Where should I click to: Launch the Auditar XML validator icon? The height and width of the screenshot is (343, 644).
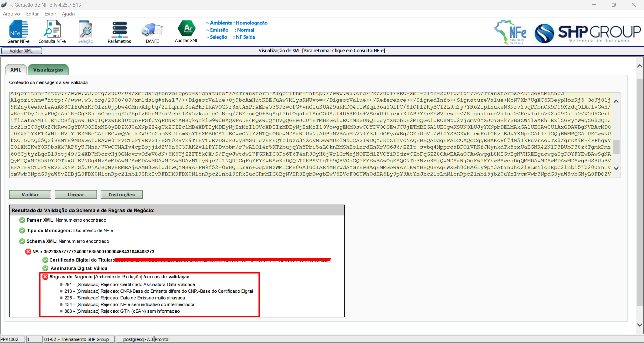point(186,29)
